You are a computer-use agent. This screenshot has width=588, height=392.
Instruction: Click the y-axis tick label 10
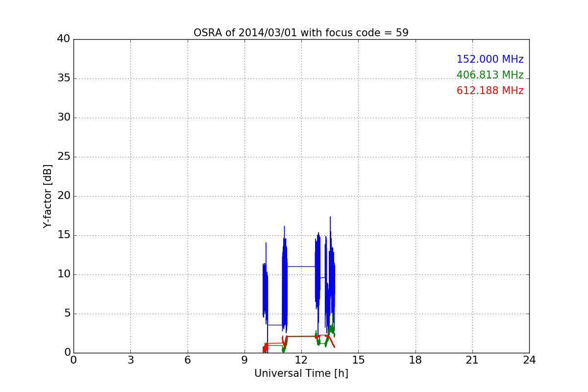pos(64,274)
